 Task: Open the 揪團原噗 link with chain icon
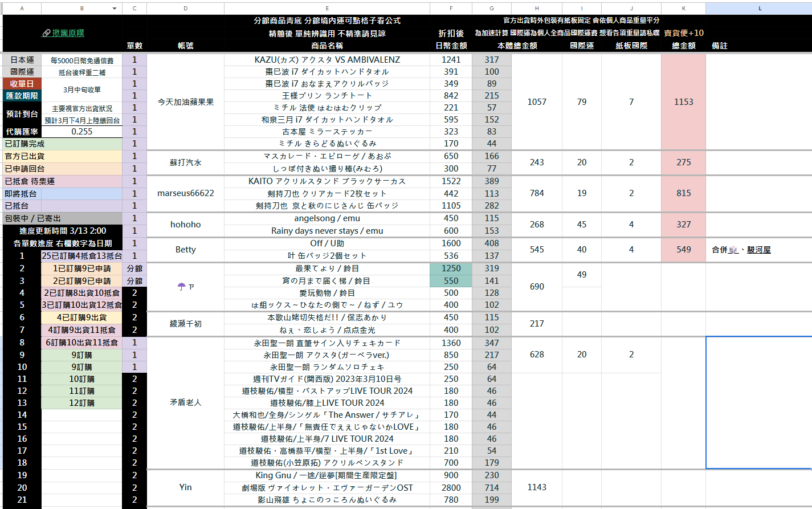[x=63, y=33]
